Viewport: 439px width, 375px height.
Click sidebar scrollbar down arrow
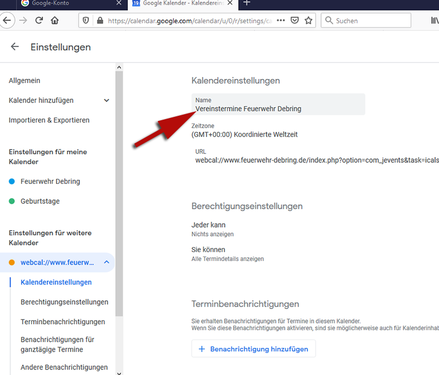[x=119, y=373]
